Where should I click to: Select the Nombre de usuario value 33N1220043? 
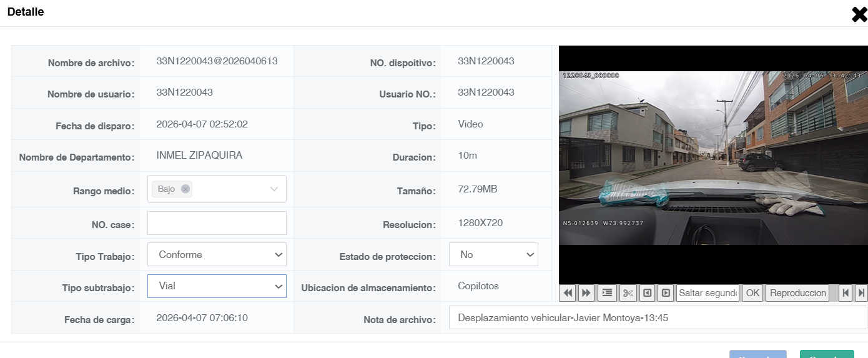[x=184, y=92]
